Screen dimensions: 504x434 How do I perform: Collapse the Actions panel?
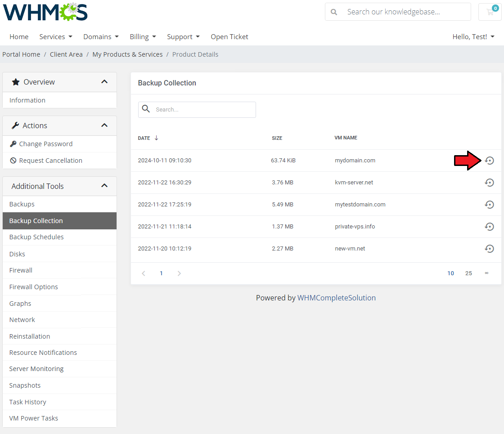(x=104, y=125)
